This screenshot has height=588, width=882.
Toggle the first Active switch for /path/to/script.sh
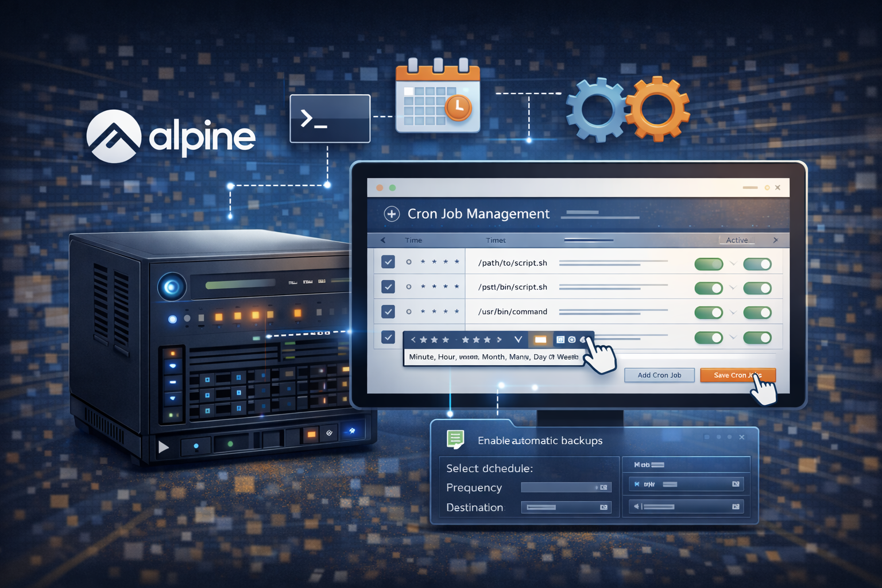[709, 264]
